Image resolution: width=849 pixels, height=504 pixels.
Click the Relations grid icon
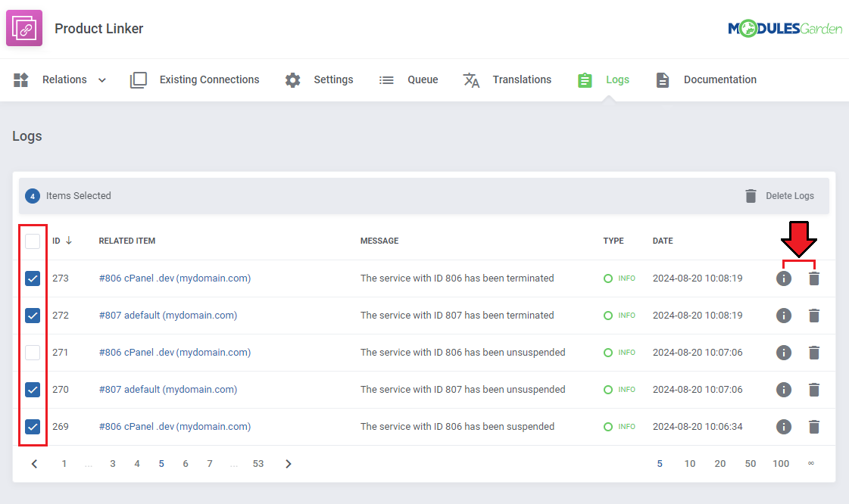pos(20,80)
